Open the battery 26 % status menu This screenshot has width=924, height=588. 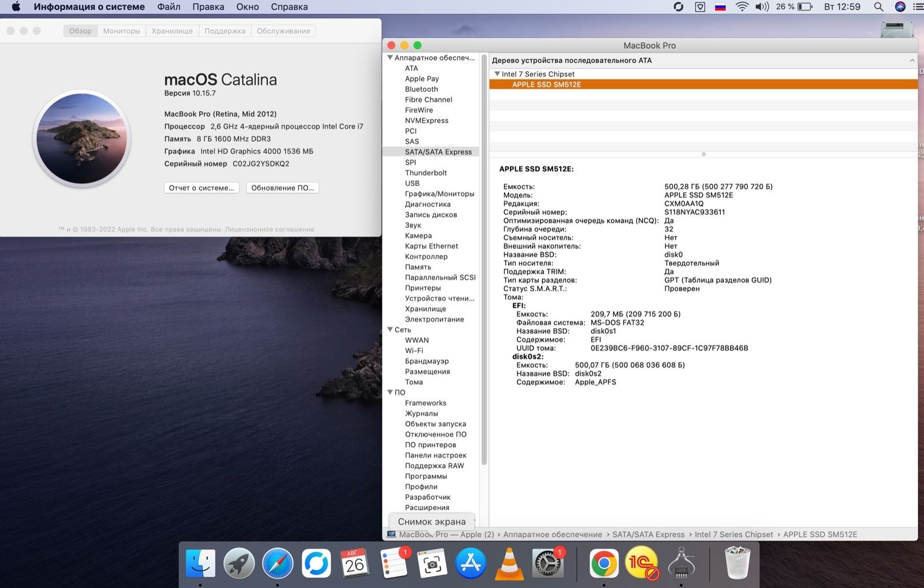(x=794, y=7)
